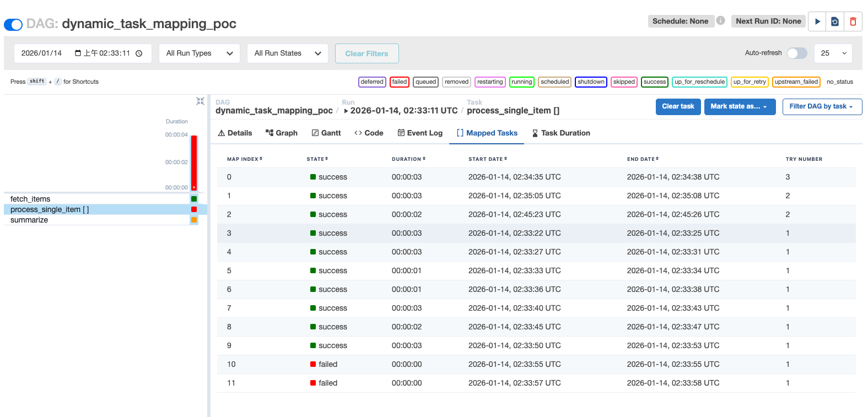
Task: Open the All Run States dropdown
Action: 287,53
